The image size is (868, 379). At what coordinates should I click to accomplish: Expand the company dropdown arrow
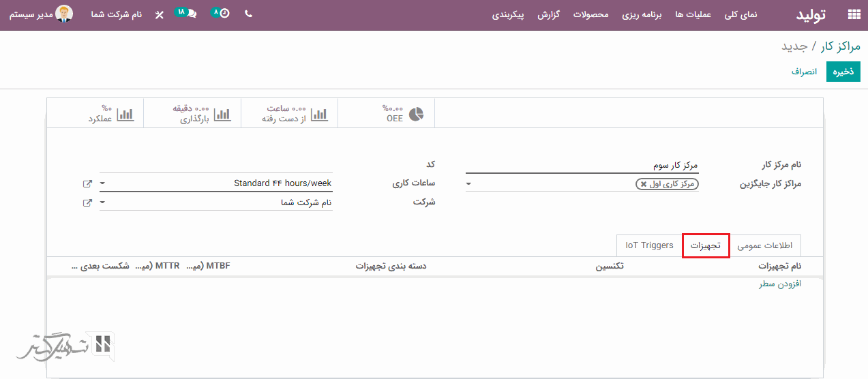102,202
